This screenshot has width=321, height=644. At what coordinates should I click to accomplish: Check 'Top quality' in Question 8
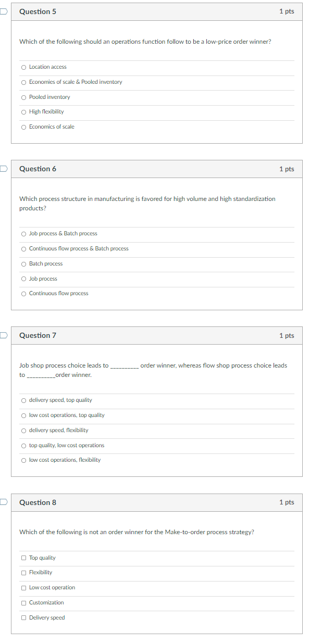coord(23,558)
